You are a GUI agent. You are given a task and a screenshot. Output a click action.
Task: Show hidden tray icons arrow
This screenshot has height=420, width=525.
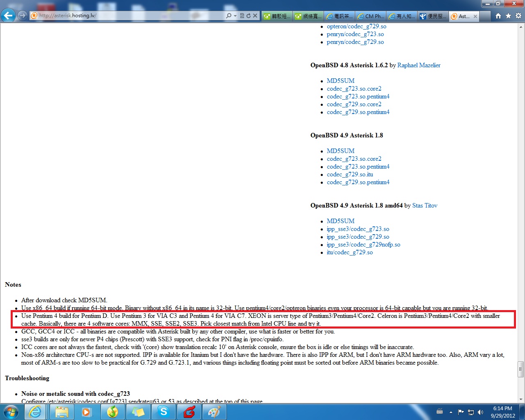(451, 412)
